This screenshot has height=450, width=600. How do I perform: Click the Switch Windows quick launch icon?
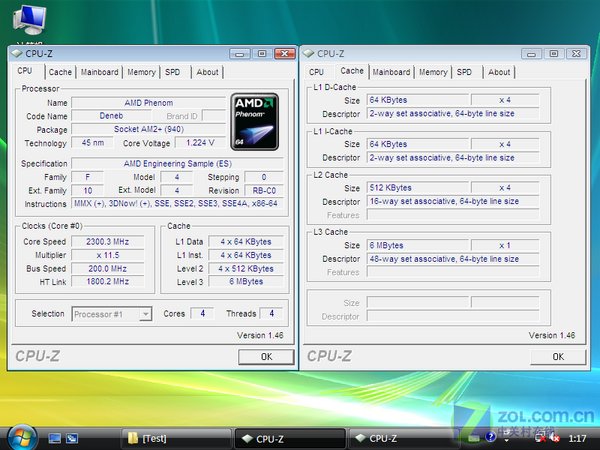(x=72, y=438)
